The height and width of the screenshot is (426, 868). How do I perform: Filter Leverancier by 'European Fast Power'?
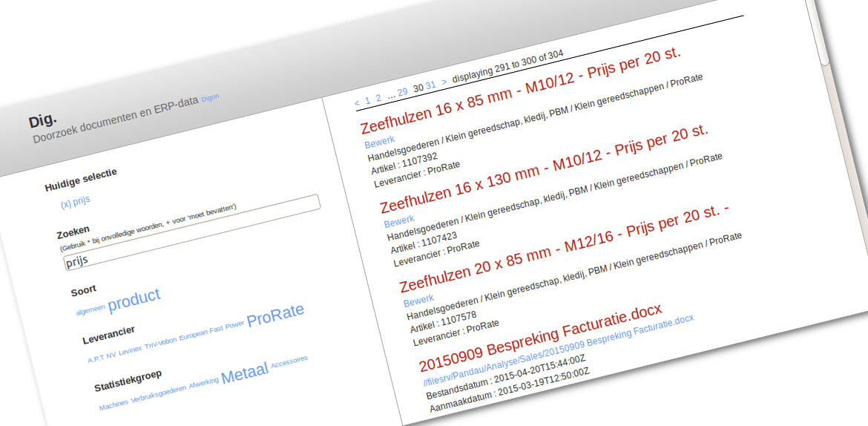coord(211,331)
